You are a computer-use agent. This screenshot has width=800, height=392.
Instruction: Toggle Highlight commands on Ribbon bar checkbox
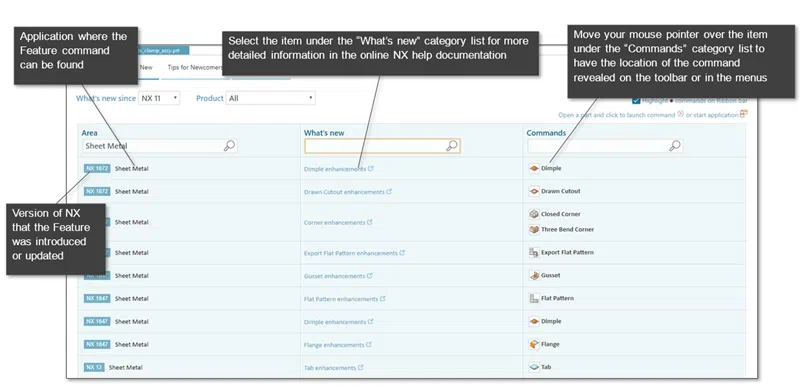pos(636,101)
